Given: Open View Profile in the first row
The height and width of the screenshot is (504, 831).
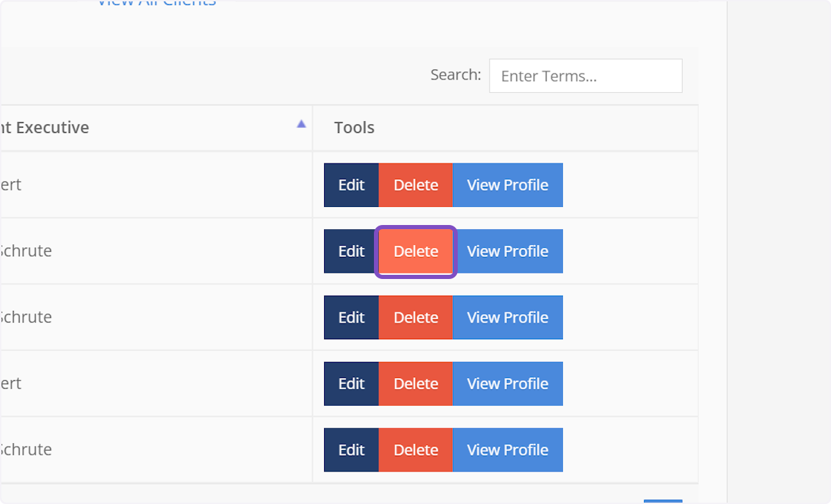Looking at the screenshot, I should (507, 185).
